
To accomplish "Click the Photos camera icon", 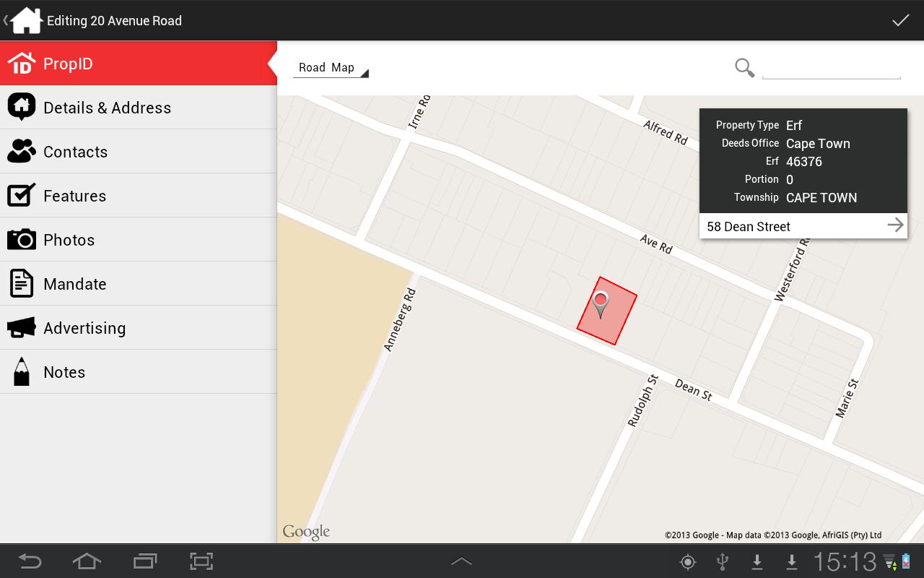I will [22, 239].
